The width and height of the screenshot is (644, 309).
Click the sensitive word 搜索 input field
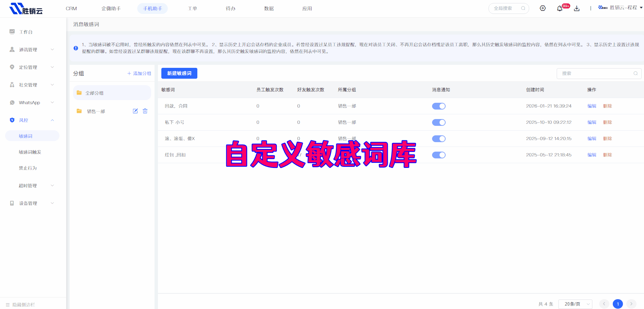[596, 73]
